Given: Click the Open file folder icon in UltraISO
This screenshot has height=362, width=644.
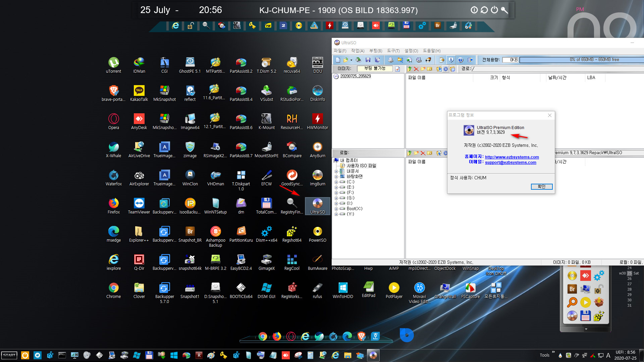Looking at the screenshot, I should pos(345,60).
